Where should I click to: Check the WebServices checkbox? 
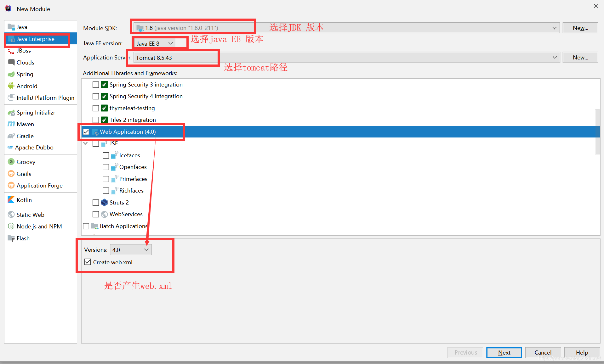[x=96, y=214]
